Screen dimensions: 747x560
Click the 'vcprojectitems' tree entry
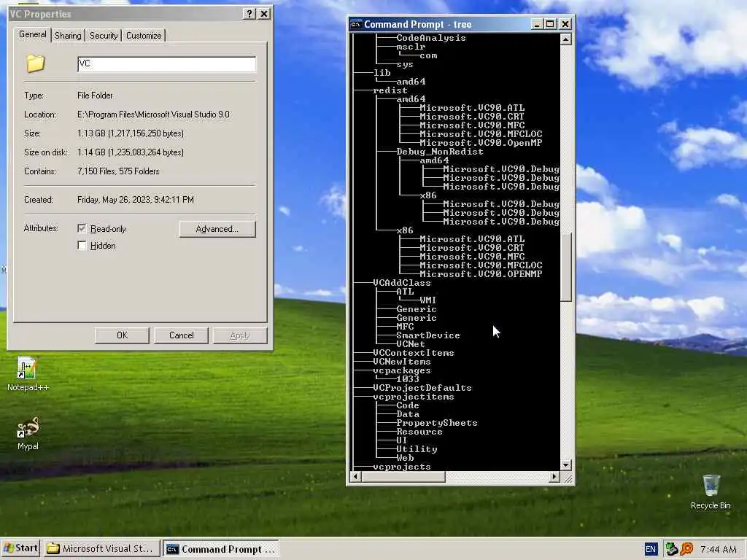pos(414,396)
